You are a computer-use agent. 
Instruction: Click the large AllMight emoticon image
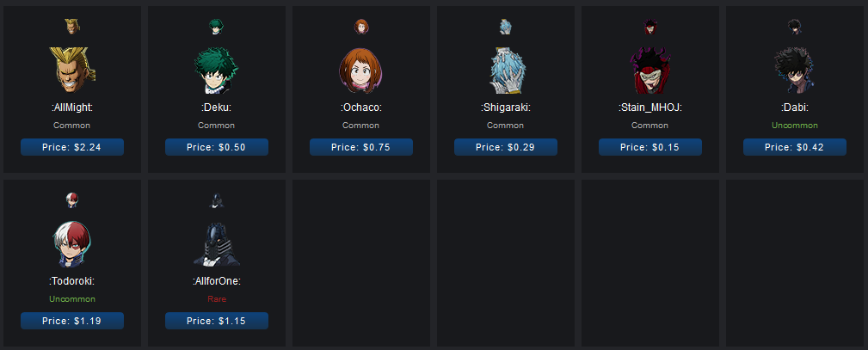click(x=72, y=70)
